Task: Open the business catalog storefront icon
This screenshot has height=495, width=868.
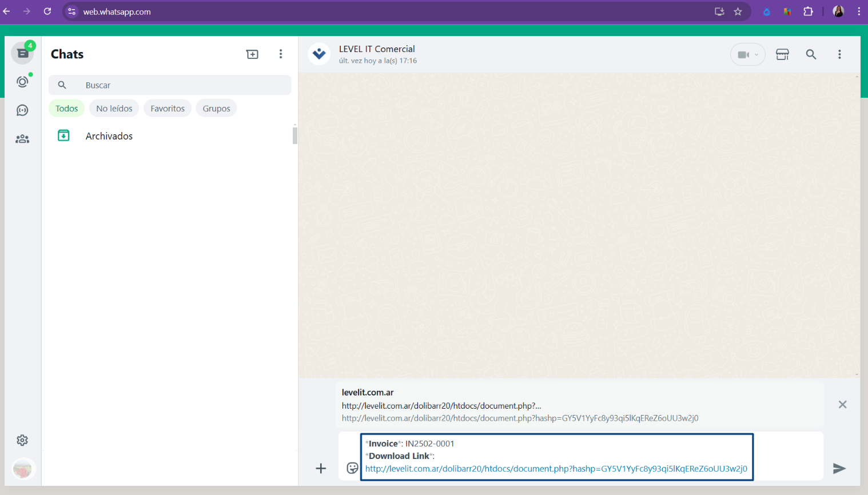Action: pyautogui.click(x=782, y=54)
